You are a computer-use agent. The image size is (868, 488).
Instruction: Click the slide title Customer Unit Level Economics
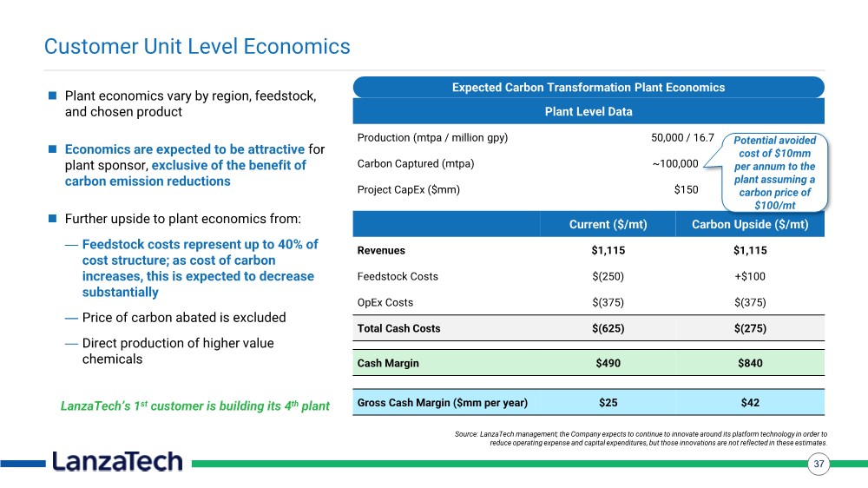tap(197, 47)
